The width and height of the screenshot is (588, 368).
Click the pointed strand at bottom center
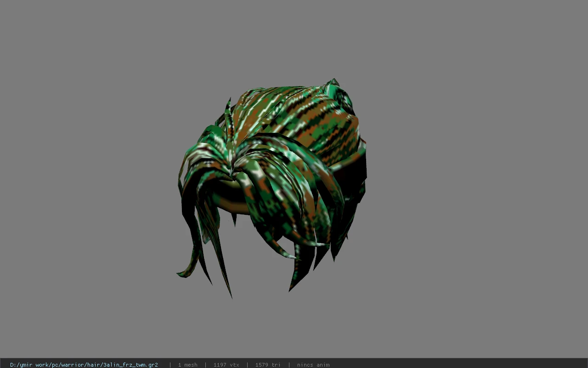[291, 289]
